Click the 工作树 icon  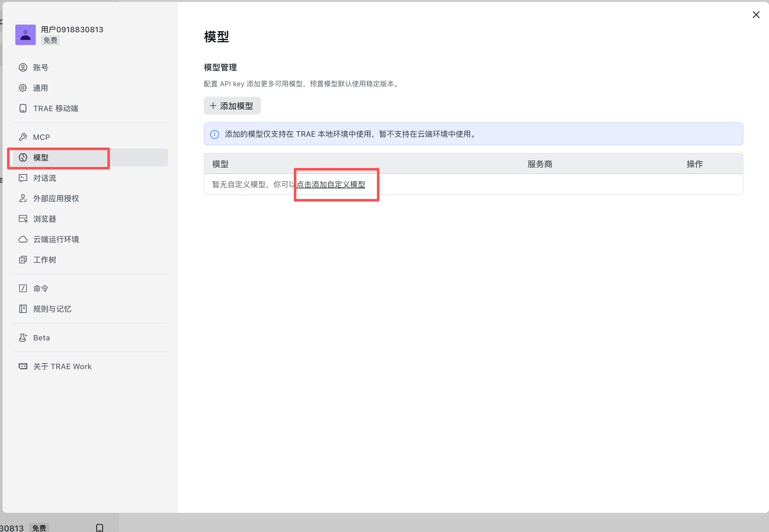coord(23,260)
